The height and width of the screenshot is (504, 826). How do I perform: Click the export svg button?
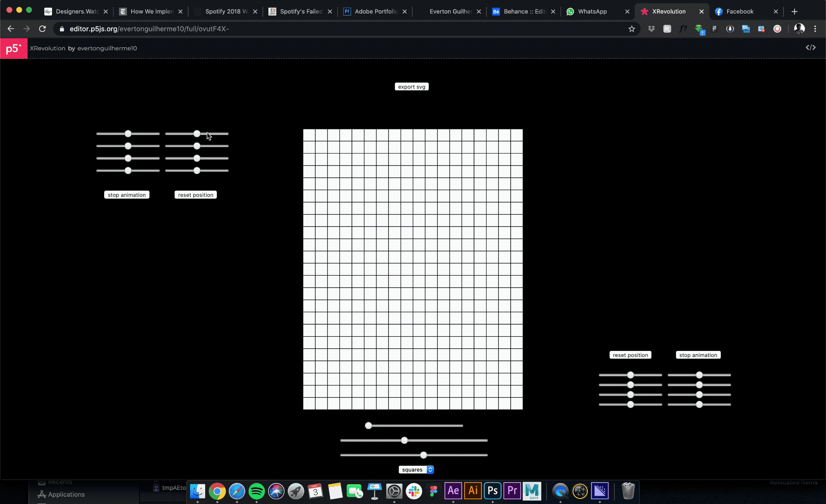pos(412,87)
